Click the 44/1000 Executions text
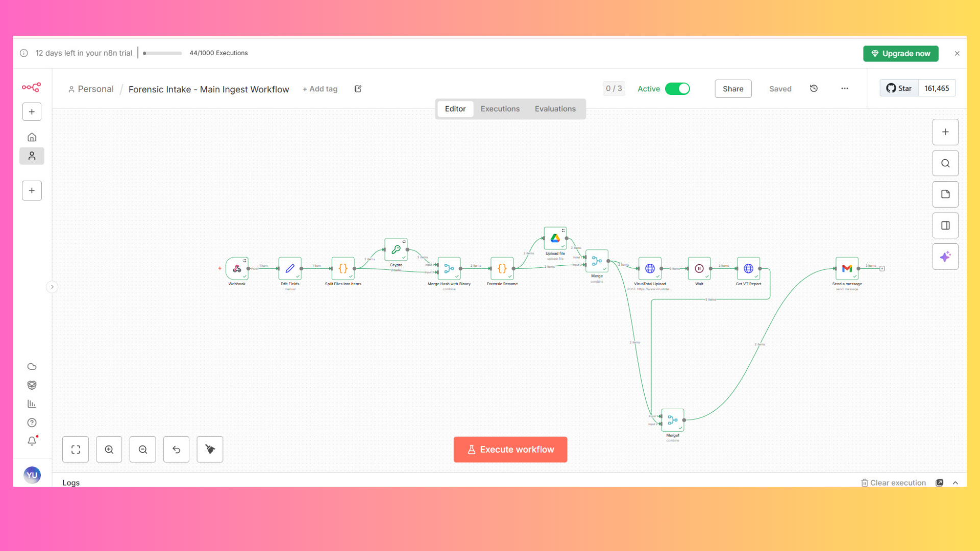This screenshot has width=980, height=551. coord(218,53)
